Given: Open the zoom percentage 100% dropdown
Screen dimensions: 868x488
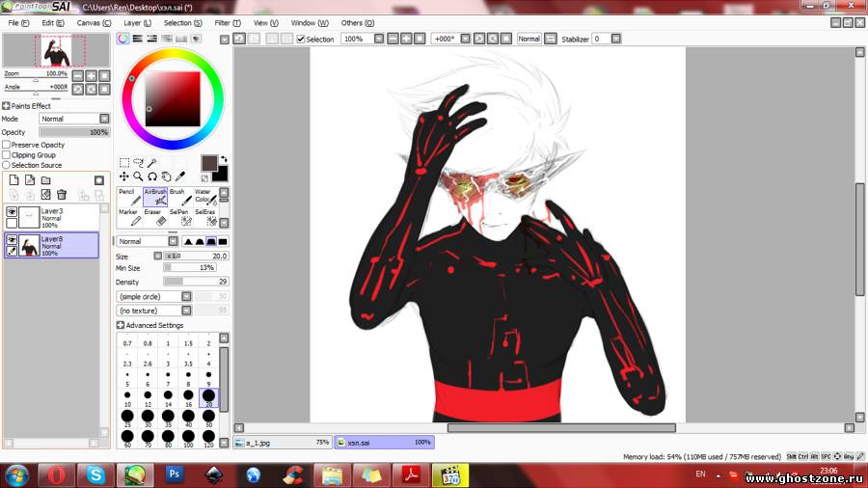Looking at the screenshot, I should pos(379,39).
